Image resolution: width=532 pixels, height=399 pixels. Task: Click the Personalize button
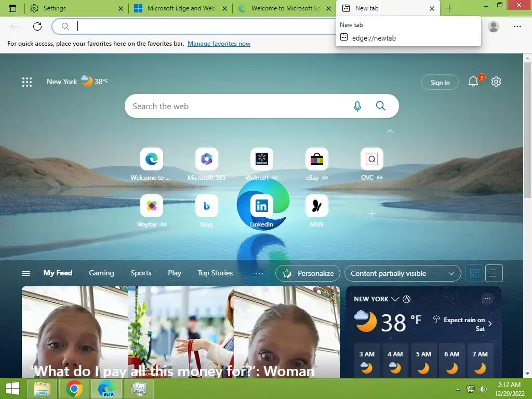308,273
